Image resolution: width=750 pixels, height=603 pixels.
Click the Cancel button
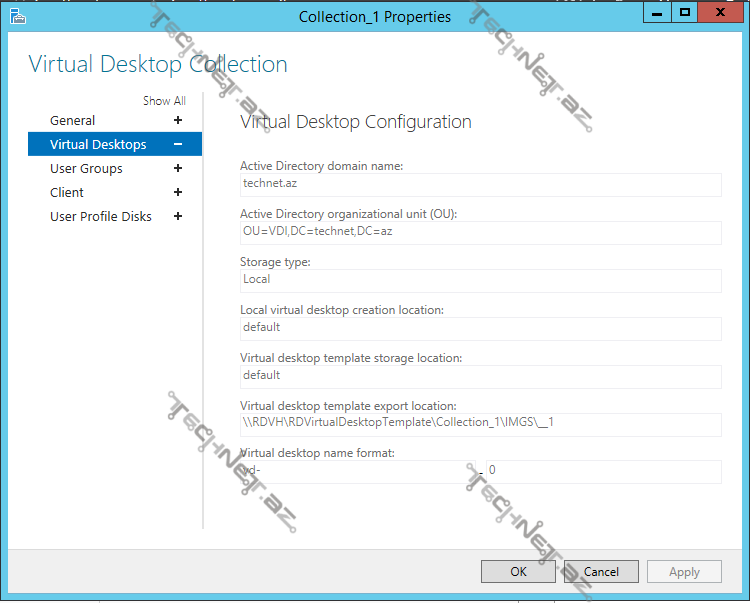tap(601, 572)
